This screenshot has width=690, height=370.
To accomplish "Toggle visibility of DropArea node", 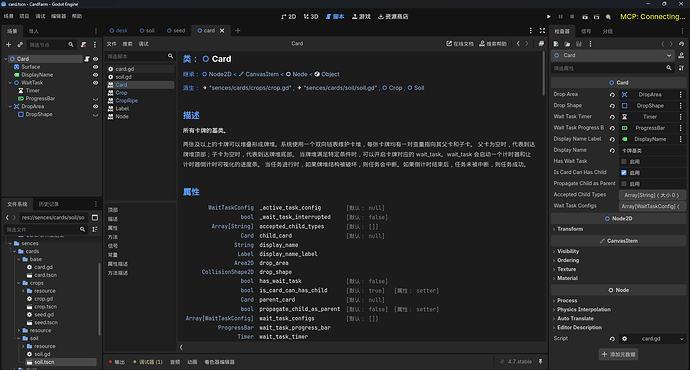I will [x=95, y=106].
